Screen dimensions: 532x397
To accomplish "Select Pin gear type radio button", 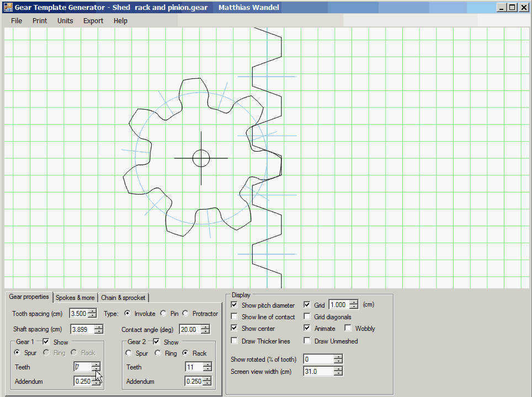I will click(x=163, y=314).
